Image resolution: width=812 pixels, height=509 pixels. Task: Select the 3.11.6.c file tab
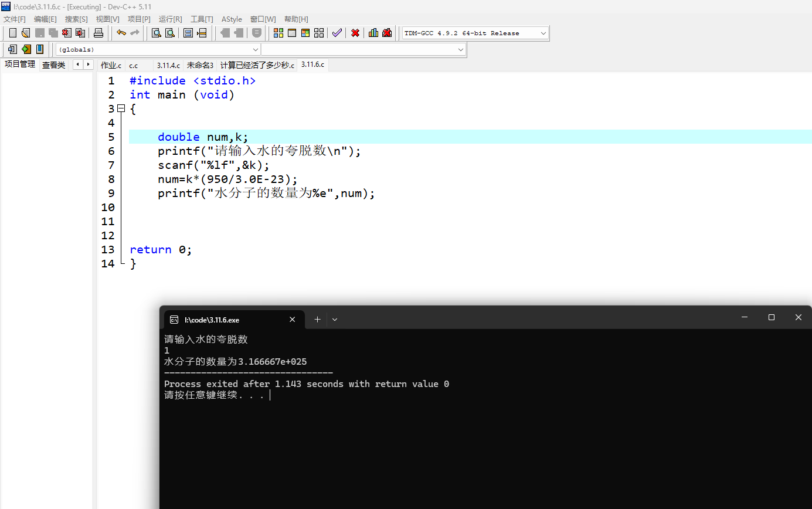click(312, 65)
